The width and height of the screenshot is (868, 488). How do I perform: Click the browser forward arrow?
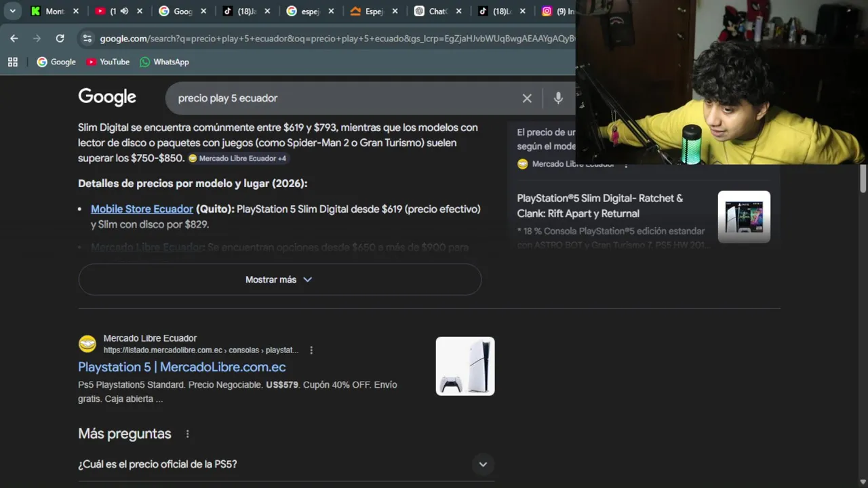coord(37,39)
